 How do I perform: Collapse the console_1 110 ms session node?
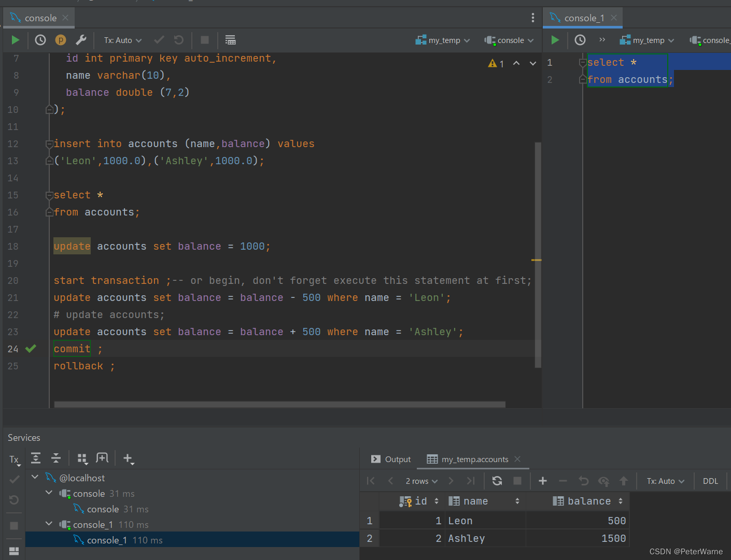coord(49,524)
